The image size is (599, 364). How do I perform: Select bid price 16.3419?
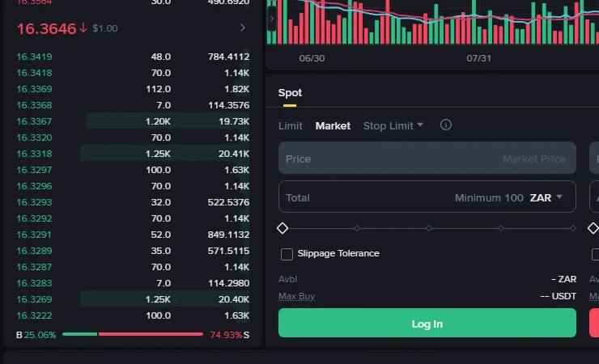[x=34, y=57]
